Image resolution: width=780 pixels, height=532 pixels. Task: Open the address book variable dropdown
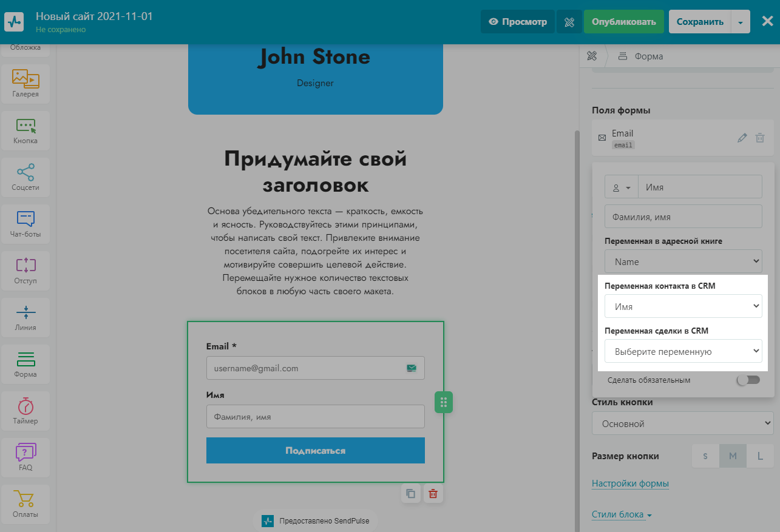(x=683, y=261)
